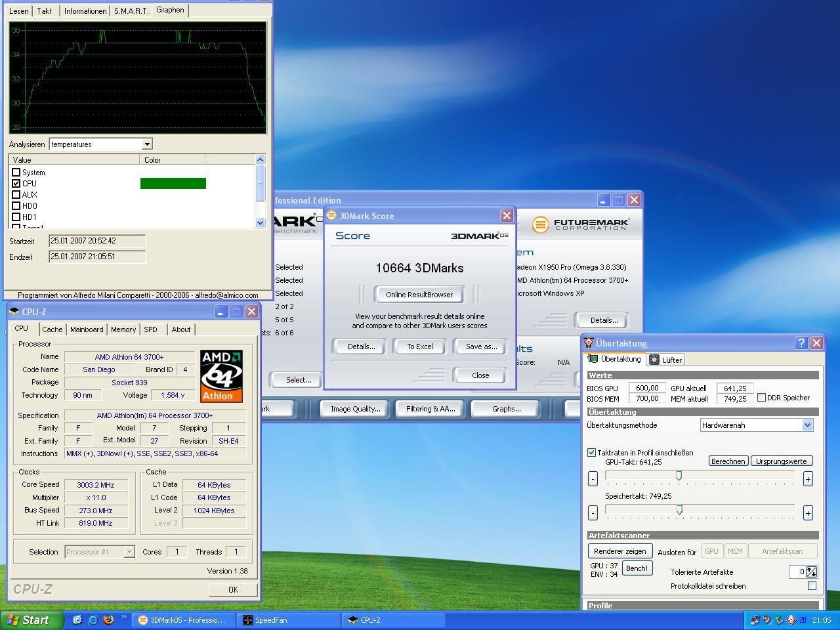Click Save as in the score dialog
The image size is (840, 630).
(x=481, y=346)
